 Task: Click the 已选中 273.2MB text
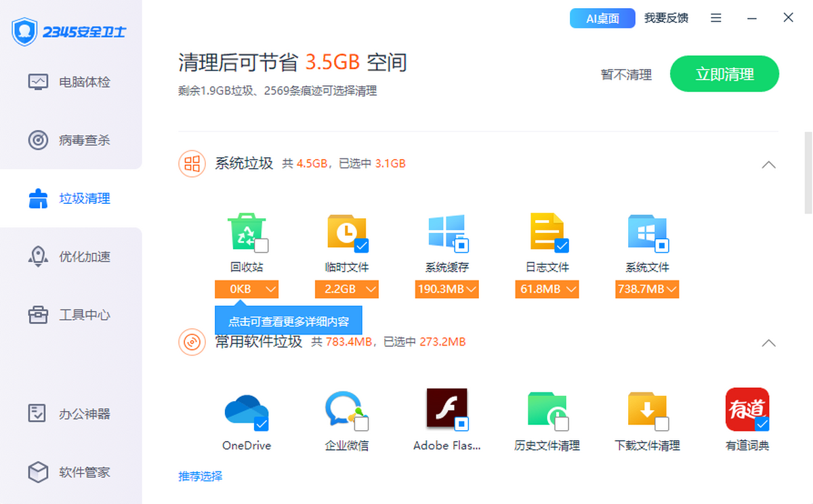tap(424, 342)
